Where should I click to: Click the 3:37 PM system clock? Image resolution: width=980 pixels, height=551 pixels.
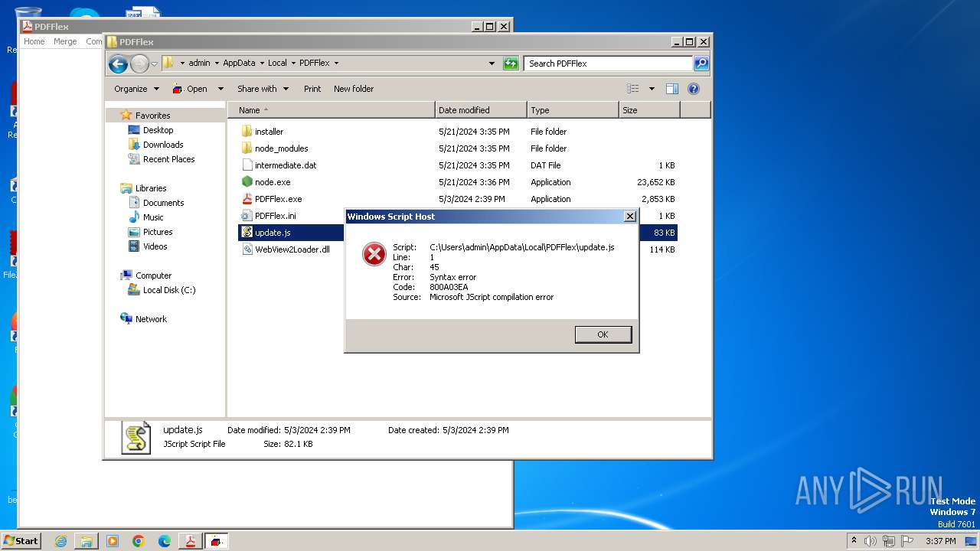pos(940,541)
